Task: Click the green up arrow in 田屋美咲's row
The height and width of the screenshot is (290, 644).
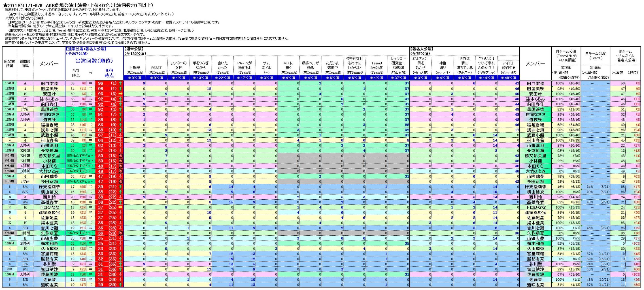Action: (120, 88)
